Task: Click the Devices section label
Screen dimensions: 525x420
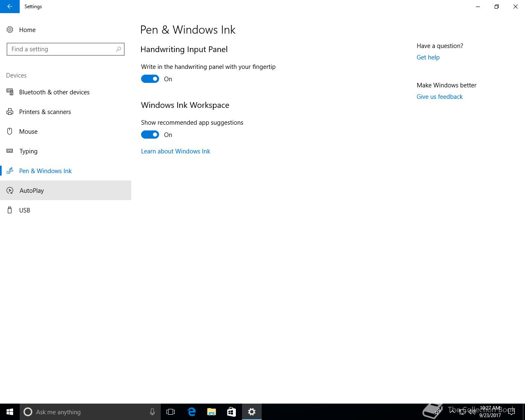Action: [16, 75]
